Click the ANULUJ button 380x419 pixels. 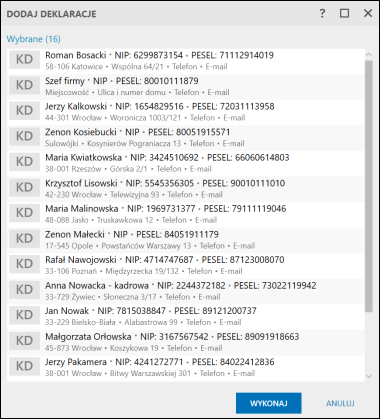[x=340, y=403]
